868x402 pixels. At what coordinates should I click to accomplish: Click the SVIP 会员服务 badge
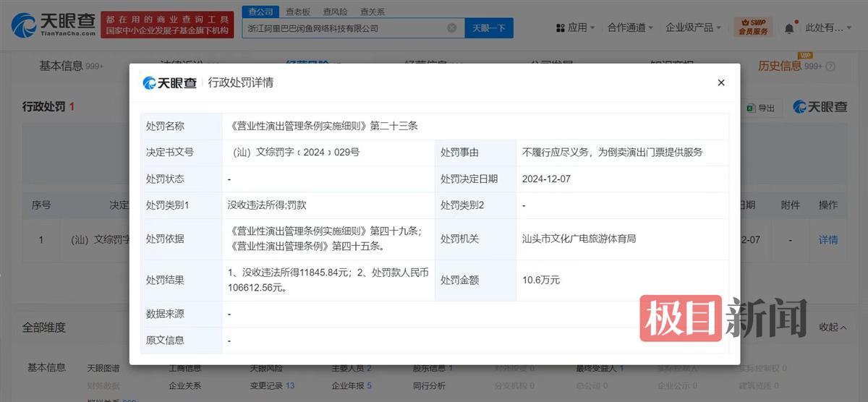coord(753,27)
